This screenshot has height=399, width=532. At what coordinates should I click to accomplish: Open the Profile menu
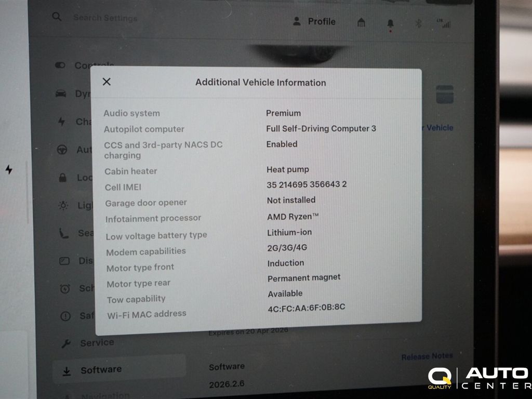point(315,22)
